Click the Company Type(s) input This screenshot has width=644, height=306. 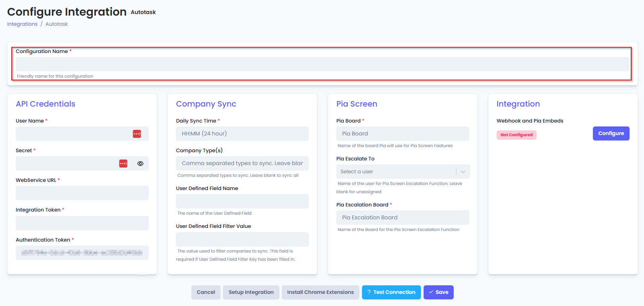(242, 163)
